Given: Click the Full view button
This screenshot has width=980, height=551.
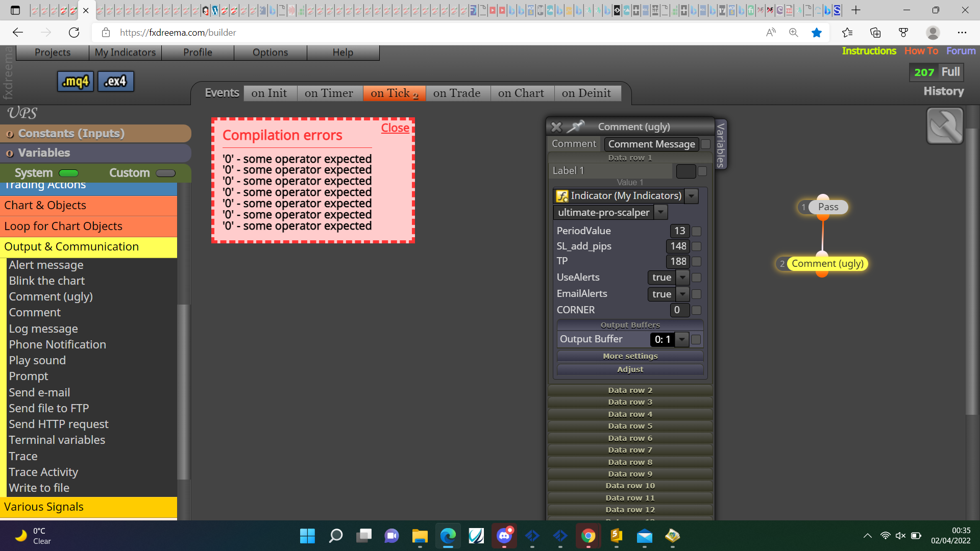Looking at the screenshot, I should click(x=950, y=72).
